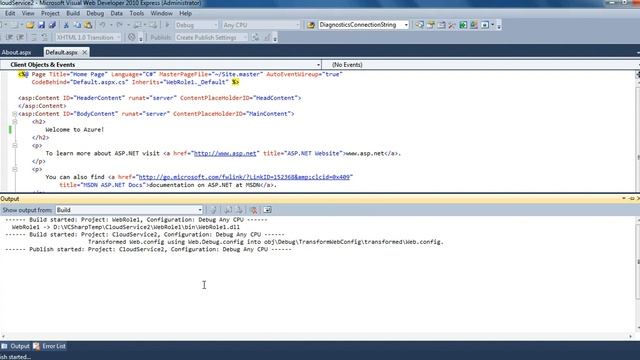Click the green Start Page icon

[x=463, y=25]
